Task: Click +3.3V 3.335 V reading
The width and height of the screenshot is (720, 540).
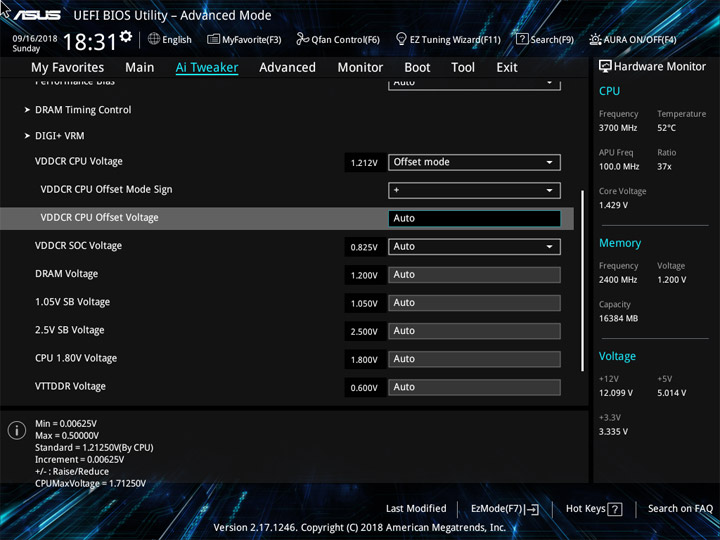Action: point(613,432)
